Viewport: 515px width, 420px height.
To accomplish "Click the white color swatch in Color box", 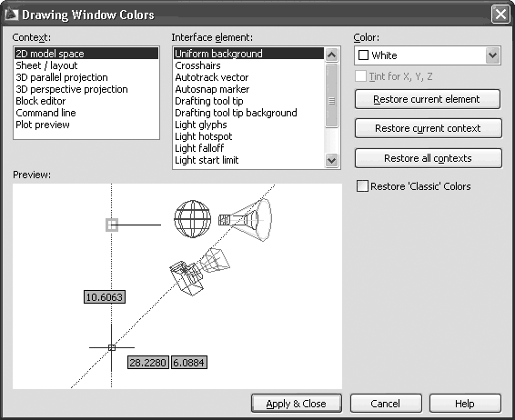I will point(363,55).
